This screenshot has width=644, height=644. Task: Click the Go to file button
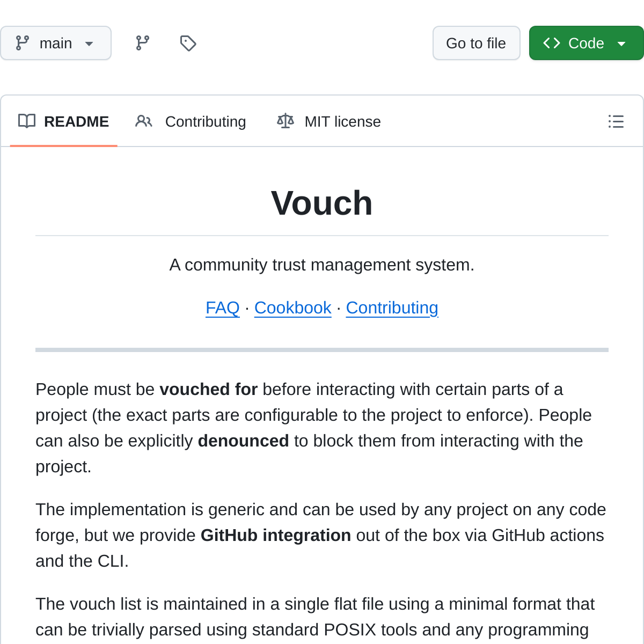click(476, 43)
